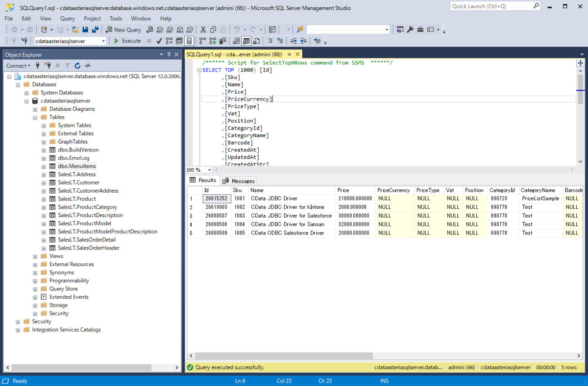Open the Query menu

68,19
